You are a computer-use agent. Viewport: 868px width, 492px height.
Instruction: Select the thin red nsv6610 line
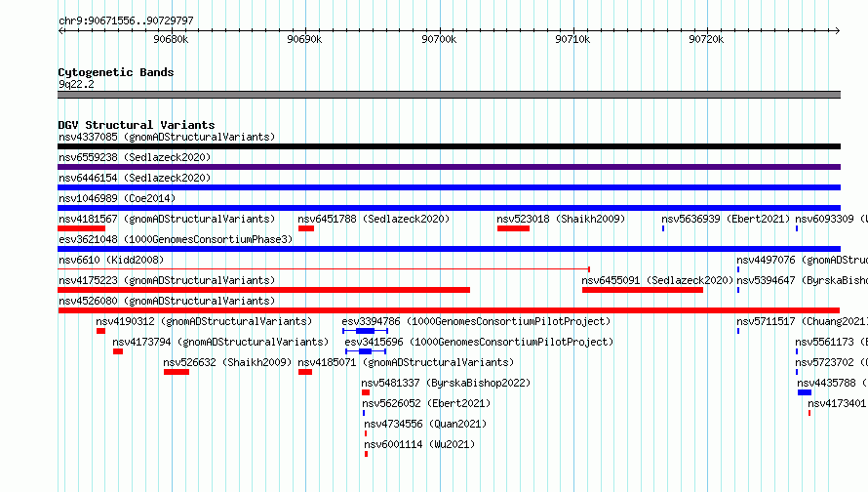tap(324, 269)
